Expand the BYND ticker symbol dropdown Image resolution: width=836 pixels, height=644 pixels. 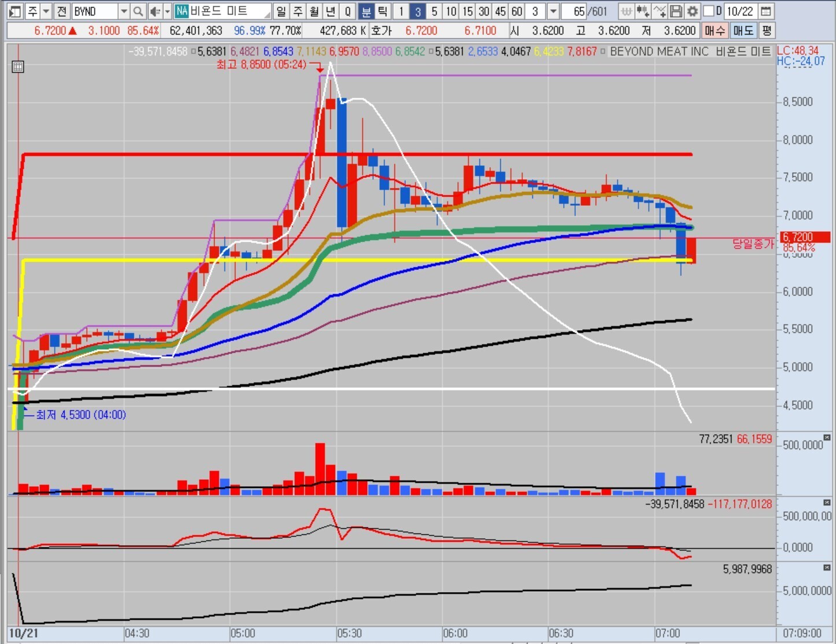click(123, 11)
